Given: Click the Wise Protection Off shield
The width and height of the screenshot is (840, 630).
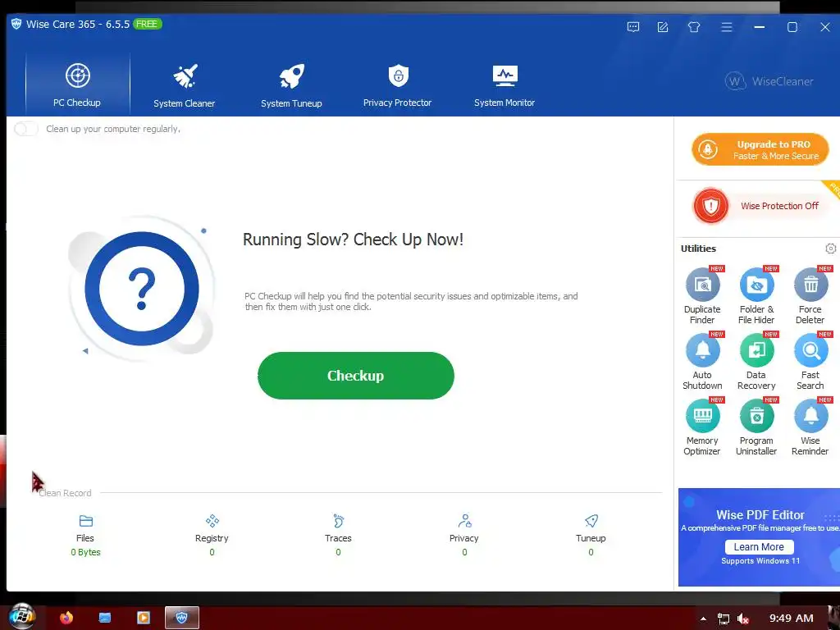Looking at the screenshot, I should pyautogui.click(x=711, y=206).
